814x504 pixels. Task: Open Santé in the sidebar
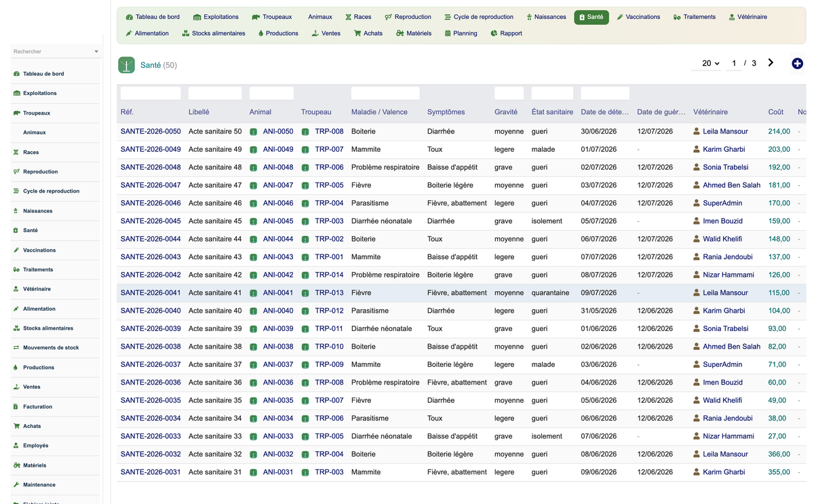(31, 231)
